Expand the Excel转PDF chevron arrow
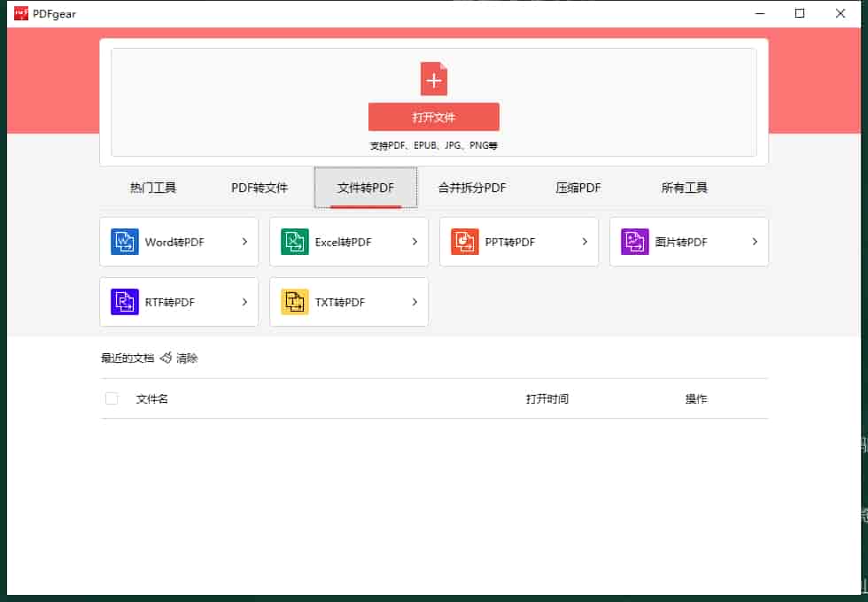 pyautogui.click(x=415, y=242)
